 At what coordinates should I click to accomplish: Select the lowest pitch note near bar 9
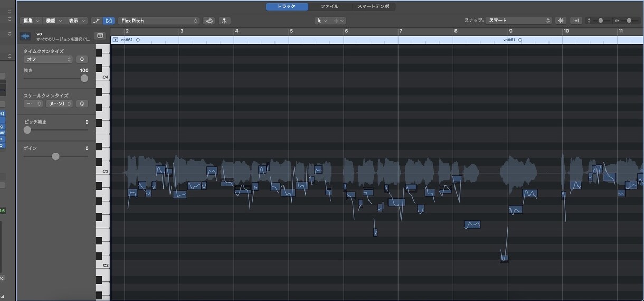click(504, 258)
